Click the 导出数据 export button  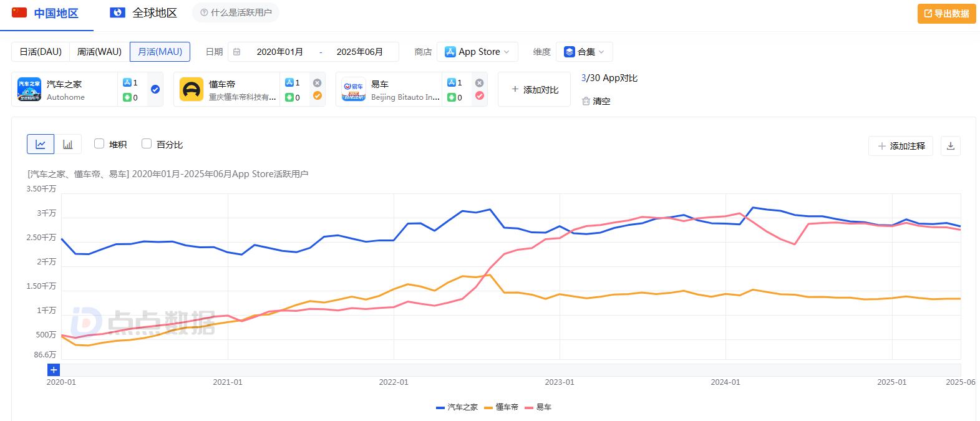pos(946,14)
